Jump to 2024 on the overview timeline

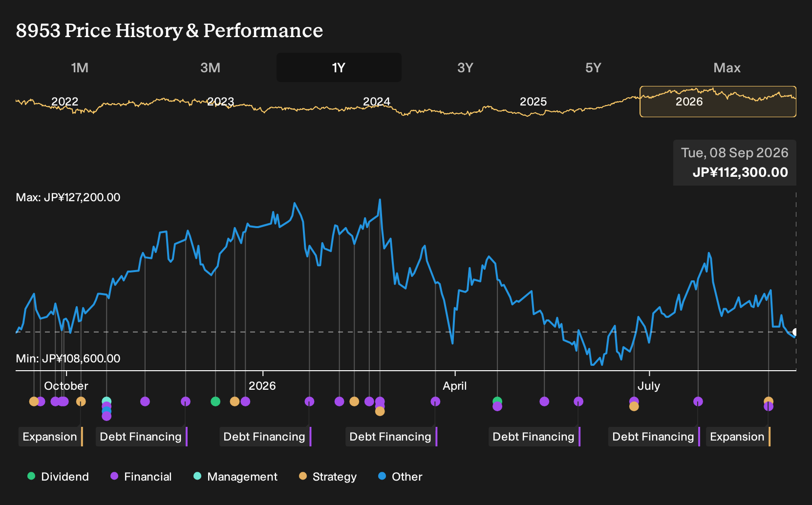click(x=377, y=102)
